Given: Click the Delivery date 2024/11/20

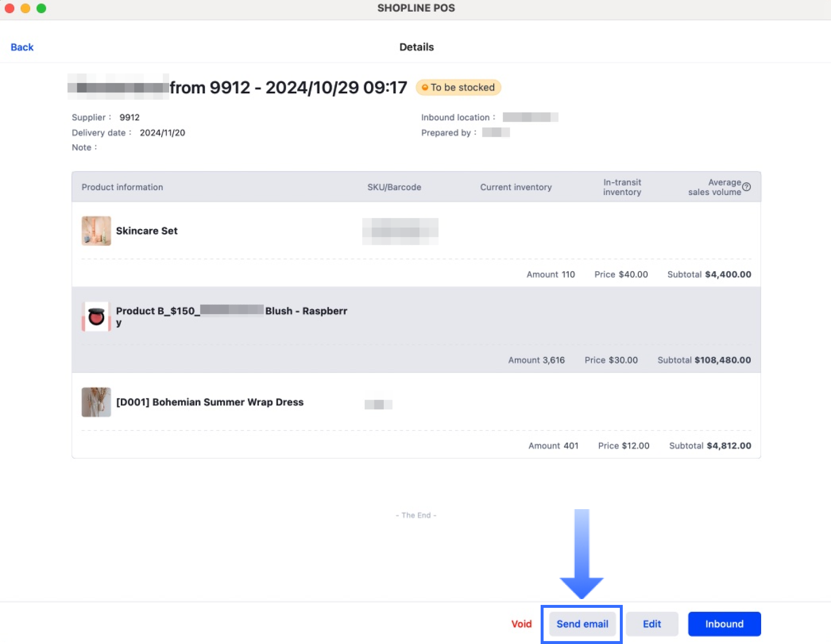Looking at the screenshot, I should coord(162,133).
